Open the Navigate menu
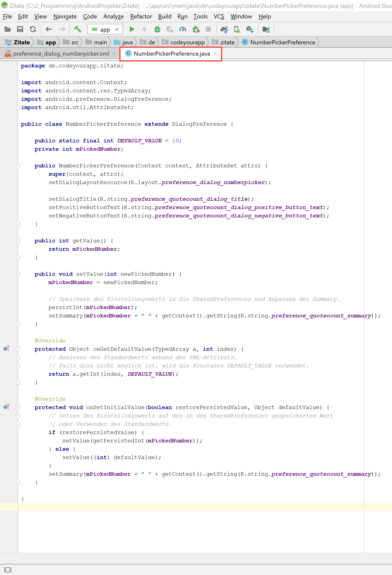The image size is (392, 575). tap(65, 16)
